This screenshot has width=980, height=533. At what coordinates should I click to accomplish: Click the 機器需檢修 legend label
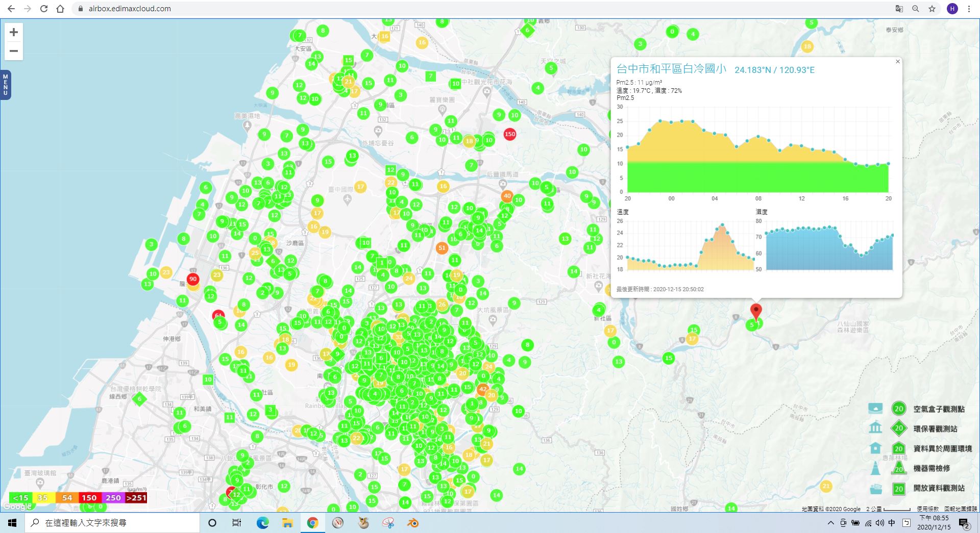[932, 468]
